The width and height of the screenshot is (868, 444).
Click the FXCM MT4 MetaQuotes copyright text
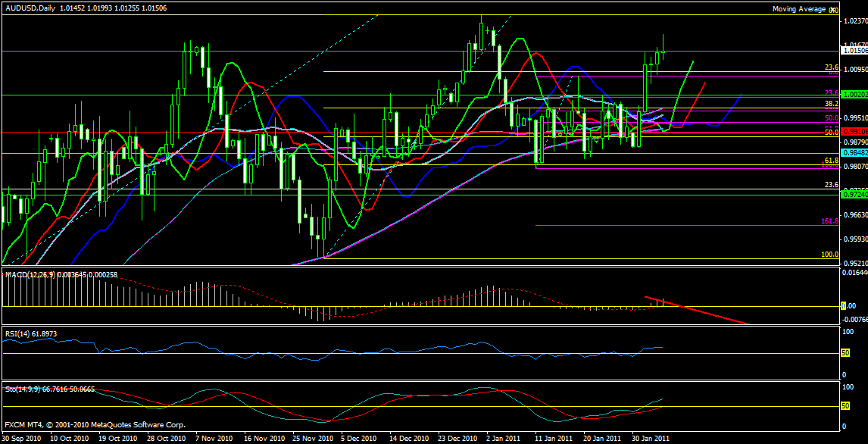coord(95,425)
